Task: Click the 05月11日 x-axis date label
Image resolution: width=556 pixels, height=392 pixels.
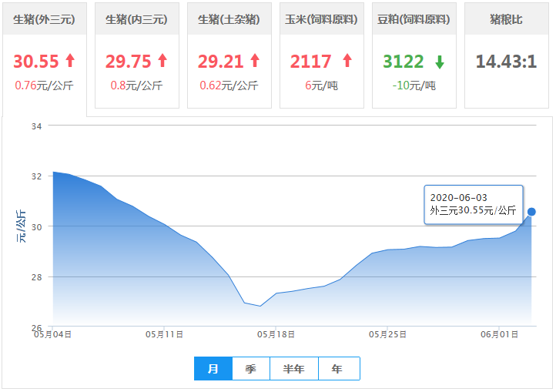Action: 165,334
